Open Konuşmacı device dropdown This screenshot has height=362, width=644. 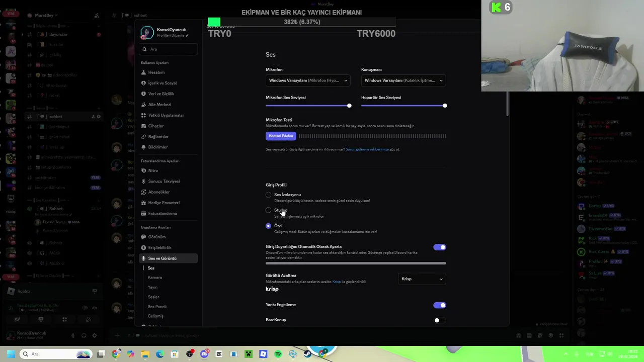tap(404, 80)
